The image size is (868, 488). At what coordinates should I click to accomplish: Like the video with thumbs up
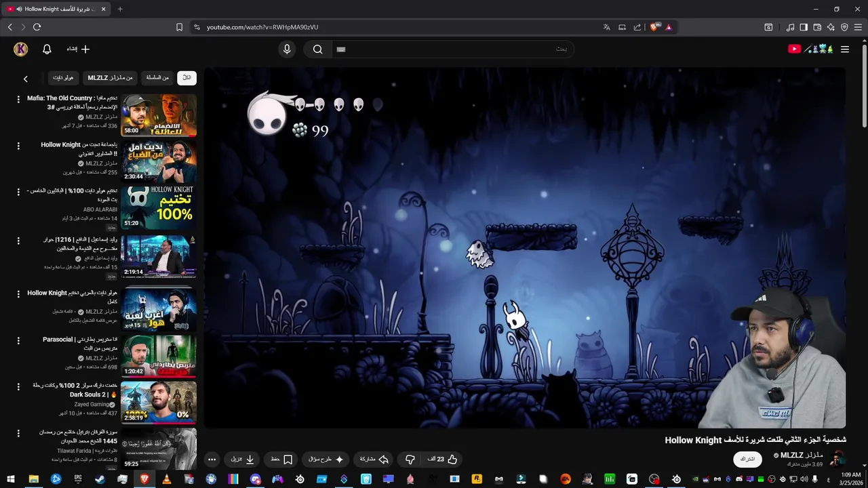point(443,459)
